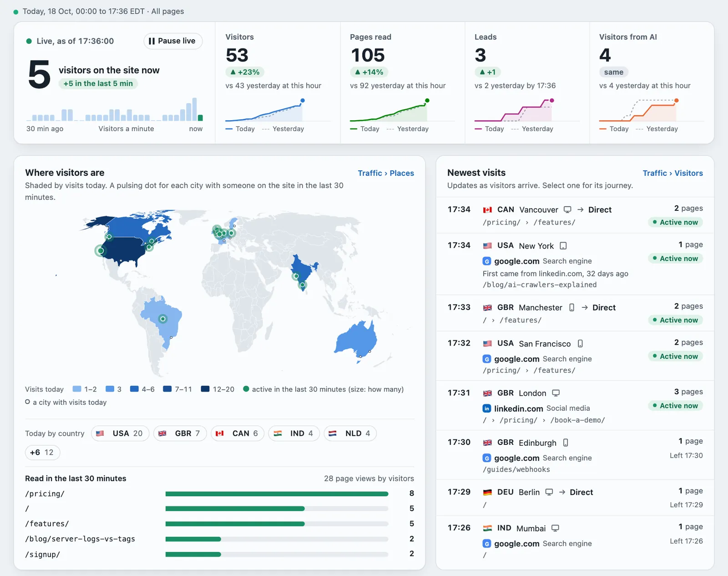Click the desktop device icon for Vancouver

click(567, 209)
